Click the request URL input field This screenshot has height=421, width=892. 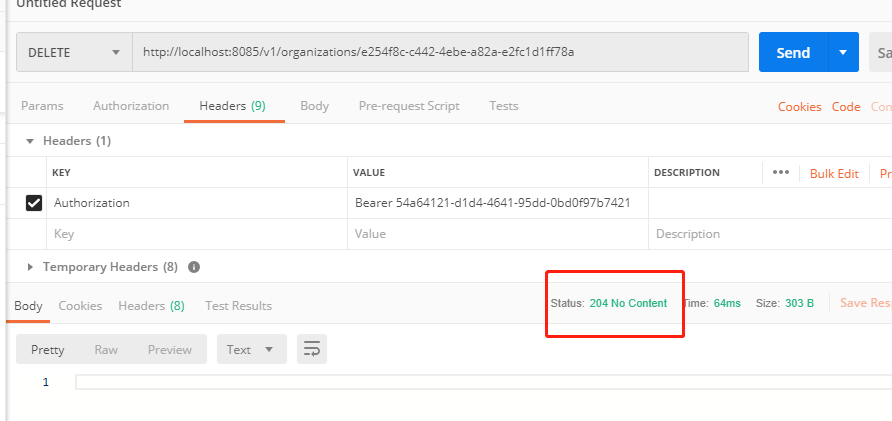(440, 52)
